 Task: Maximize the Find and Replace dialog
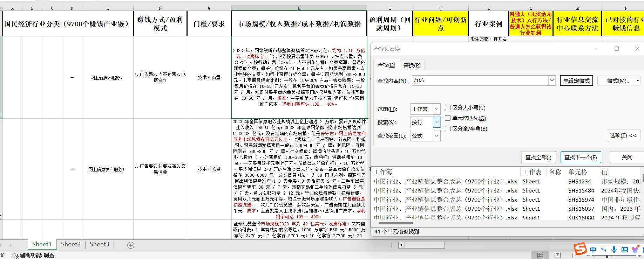(617, 49)
